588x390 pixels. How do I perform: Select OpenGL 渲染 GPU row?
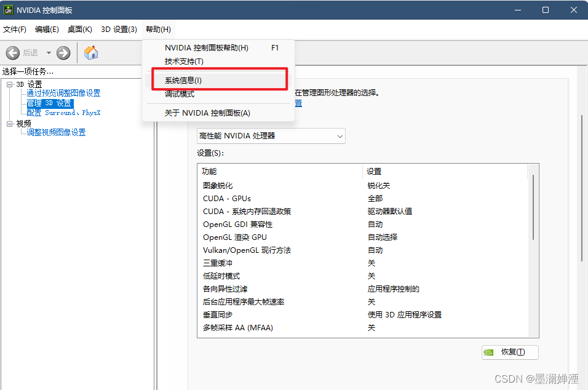click(363, 237)
